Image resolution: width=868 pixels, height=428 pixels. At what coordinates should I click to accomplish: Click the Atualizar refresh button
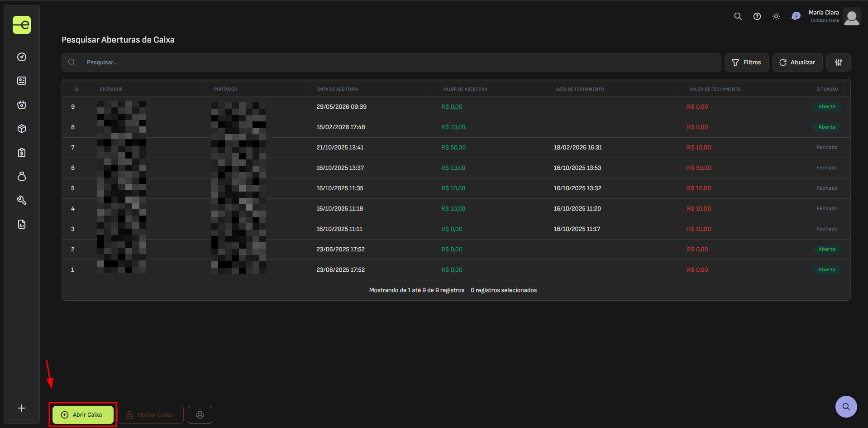coord(797,63)
